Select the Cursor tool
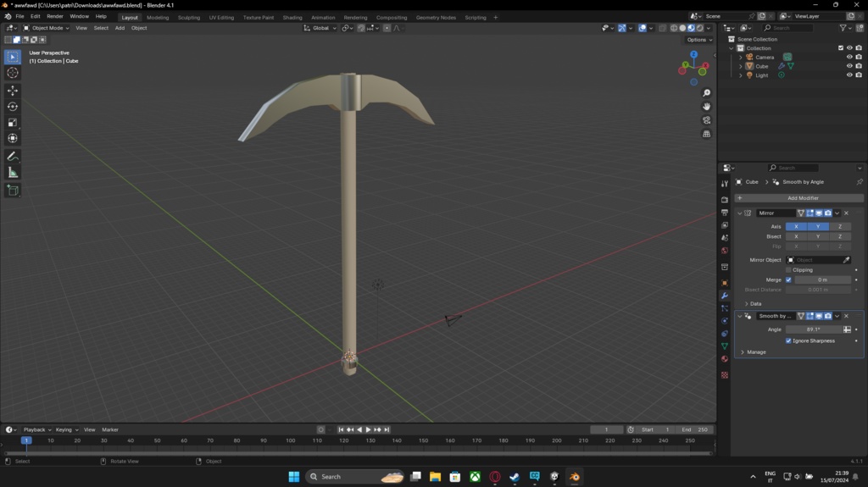Image resolution: width=868 pixels, height=487 pixels. point(13,73)
